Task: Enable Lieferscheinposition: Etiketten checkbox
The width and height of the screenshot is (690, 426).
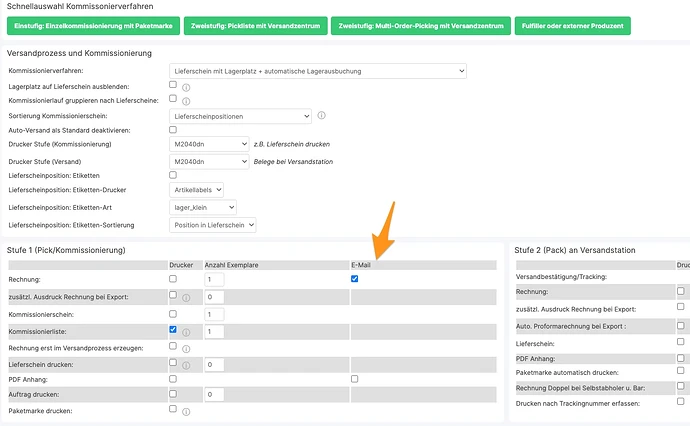Action: (x=173, y=175)
